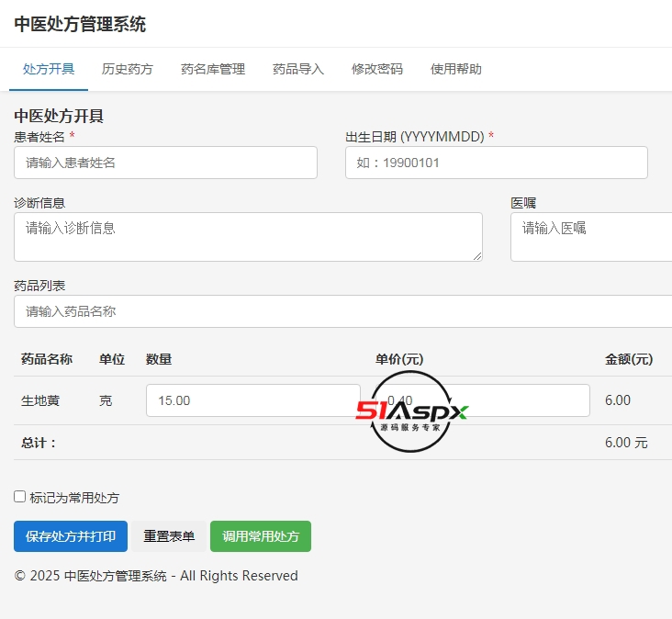Select the 处方开具 tab

[x=49, y=69]
